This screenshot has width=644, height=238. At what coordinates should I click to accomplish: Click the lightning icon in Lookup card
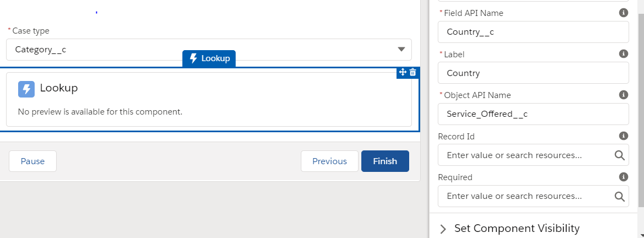pyautogui.click(x=26, y=89)
